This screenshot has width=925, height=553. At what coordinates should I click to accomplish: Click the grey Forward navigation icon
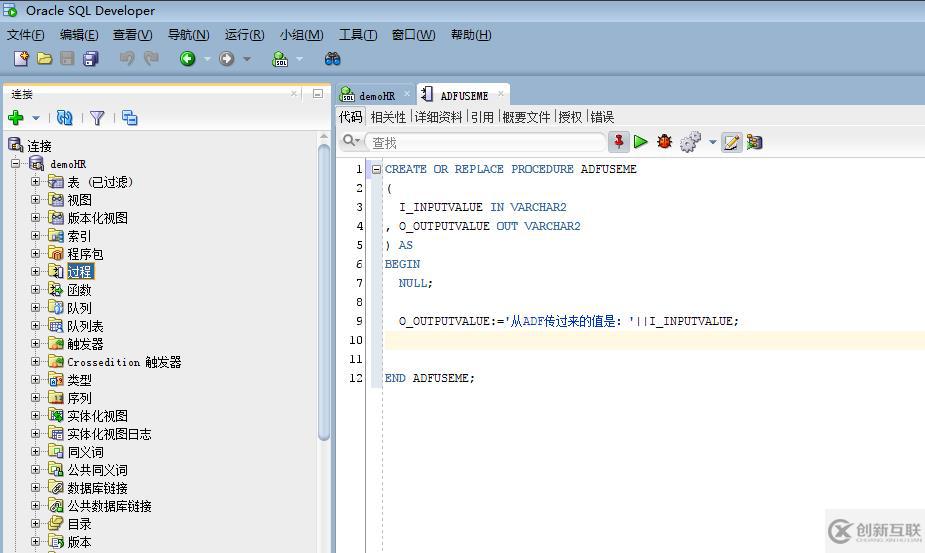[227, 58]
